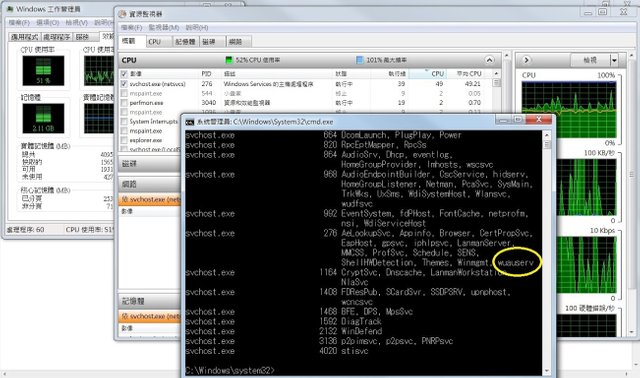Click the "49.21" average CPU cell

[x=472, y=84]
